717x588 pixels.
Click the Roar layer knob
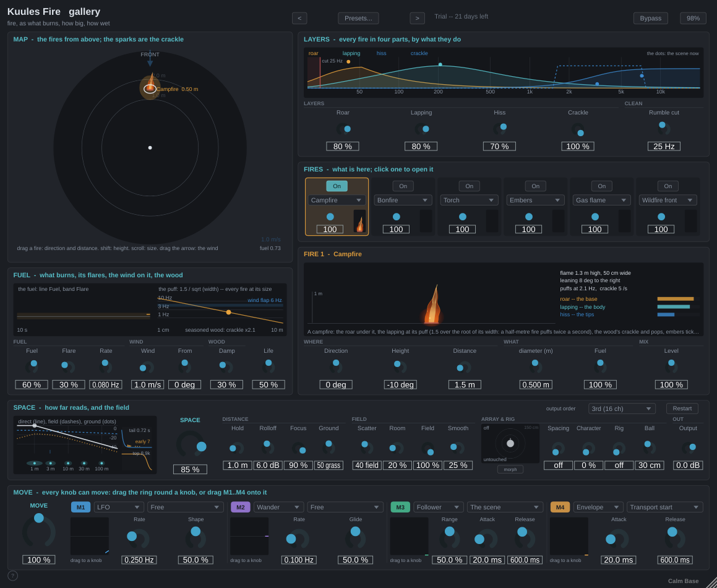pos(343,129)
